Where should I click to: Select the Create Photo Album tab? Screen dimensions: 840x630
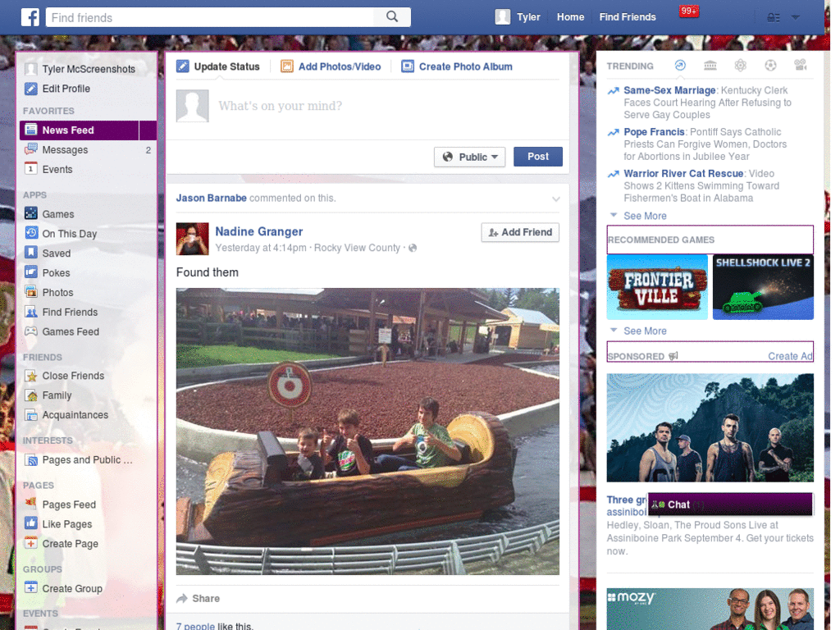[x=457, y=66]
